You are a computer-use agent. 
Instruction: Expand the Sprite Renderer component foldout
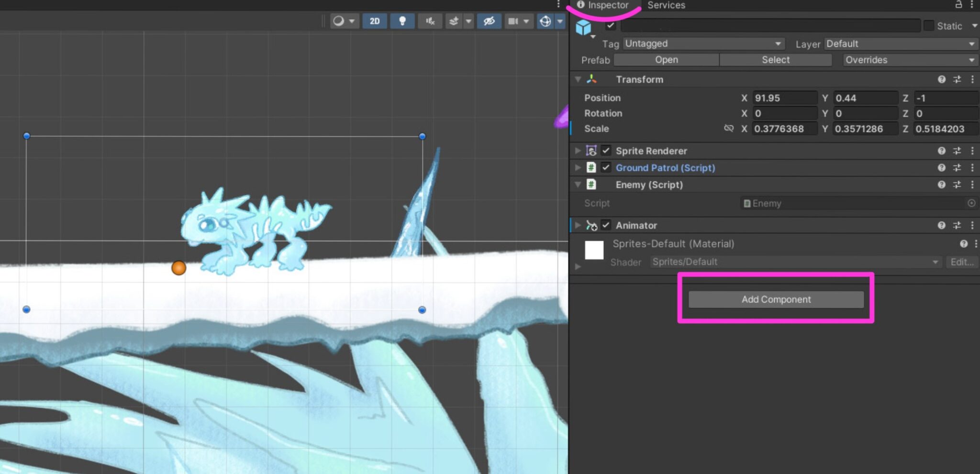pos(578,151)
